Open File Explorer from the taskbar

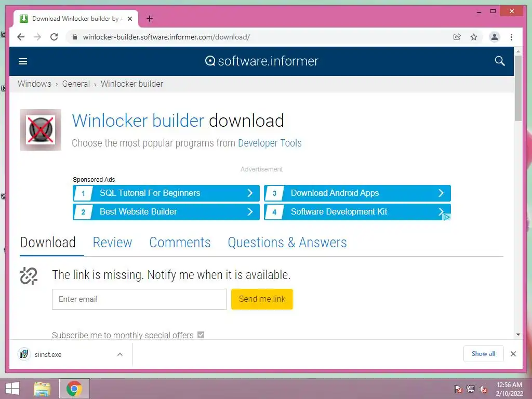[42, 389]
